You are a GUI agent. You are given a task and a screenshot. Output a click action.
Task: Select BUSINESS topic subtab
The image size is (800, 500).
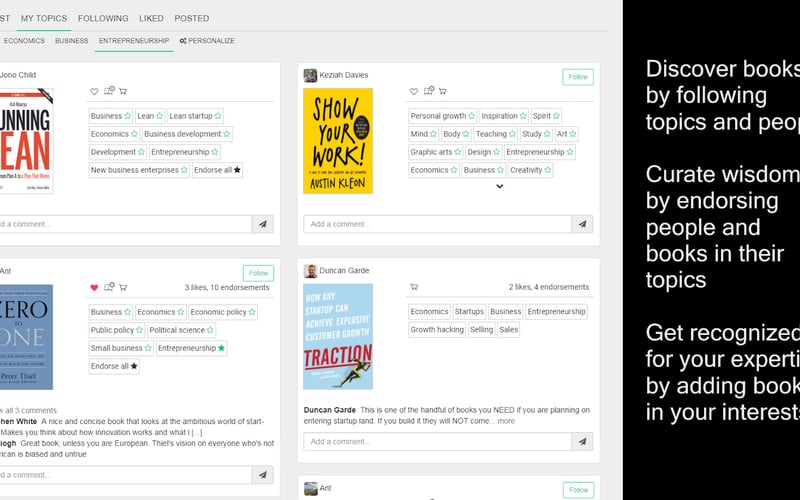(x=71, y=41)
